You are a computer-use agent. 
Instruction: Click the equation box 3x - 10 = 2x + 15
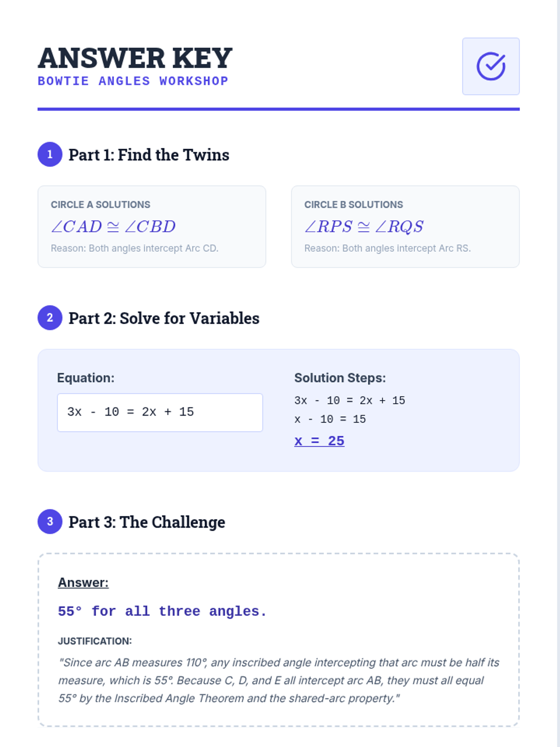[160, 412]
